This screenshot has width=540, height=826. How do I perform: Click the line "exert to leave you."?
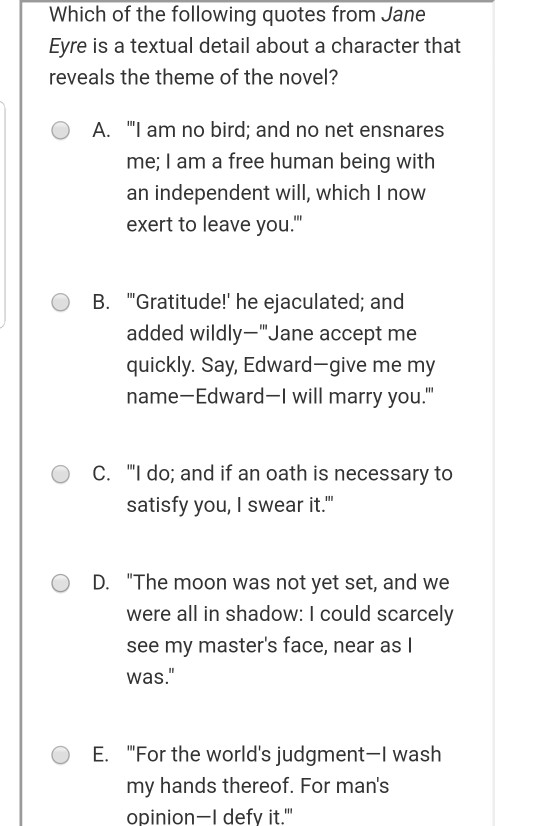pyautogui.click(x=214, y=225)
